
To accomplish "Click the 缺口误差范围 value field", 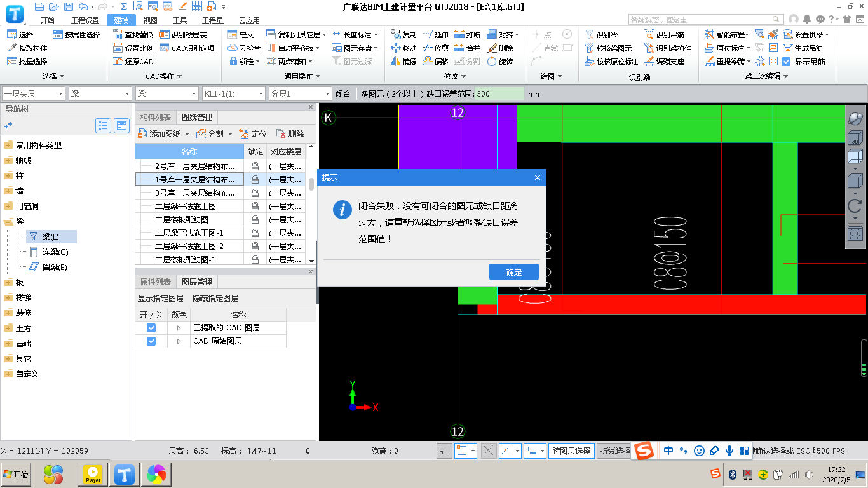I will [x=499, y=93].
